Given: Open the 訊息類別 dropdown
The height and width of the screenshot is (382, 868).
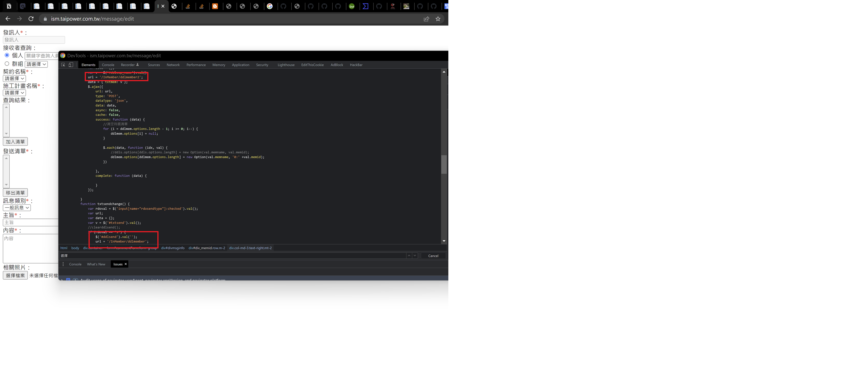Looking at the screenshot, I should (17, 208).
